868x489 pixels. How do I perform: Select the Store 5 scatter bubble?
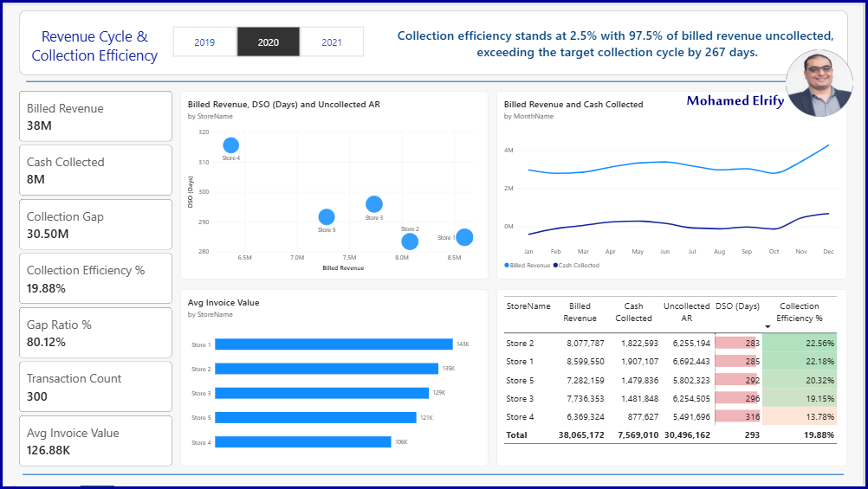pyautogui.click(x=327, y=217)
